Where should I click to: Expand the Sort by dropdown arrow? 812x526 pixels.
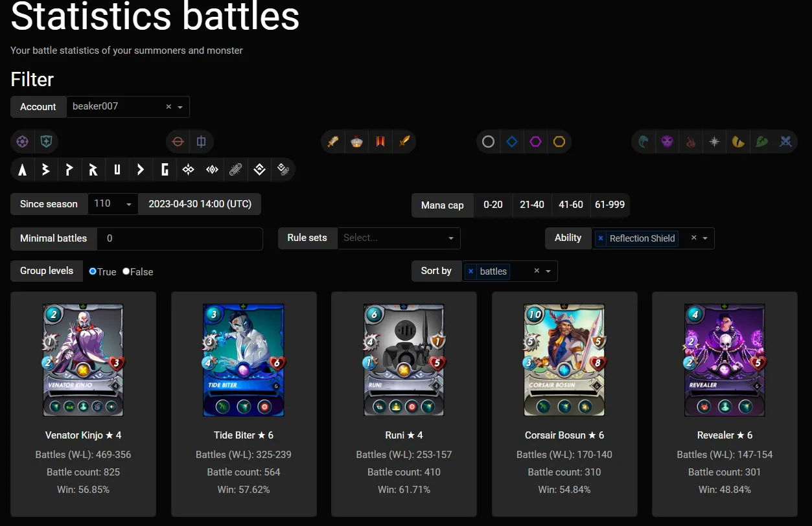[548, 271]
